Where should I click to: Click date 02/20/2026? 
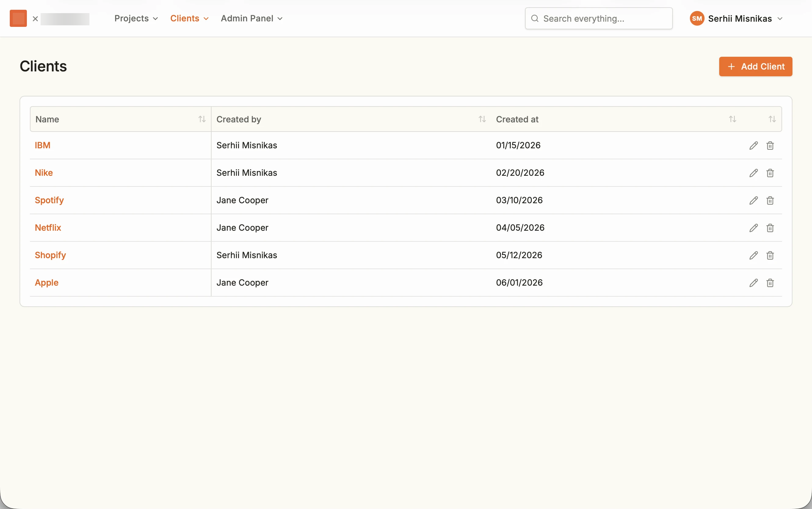[520, 173]
